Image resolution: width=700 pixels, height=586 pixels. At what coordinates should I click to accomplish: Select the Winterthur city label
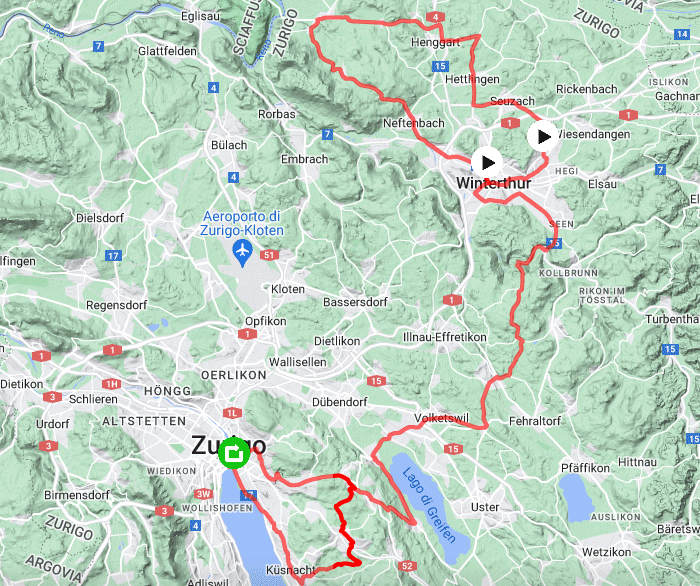pos(494,183)
